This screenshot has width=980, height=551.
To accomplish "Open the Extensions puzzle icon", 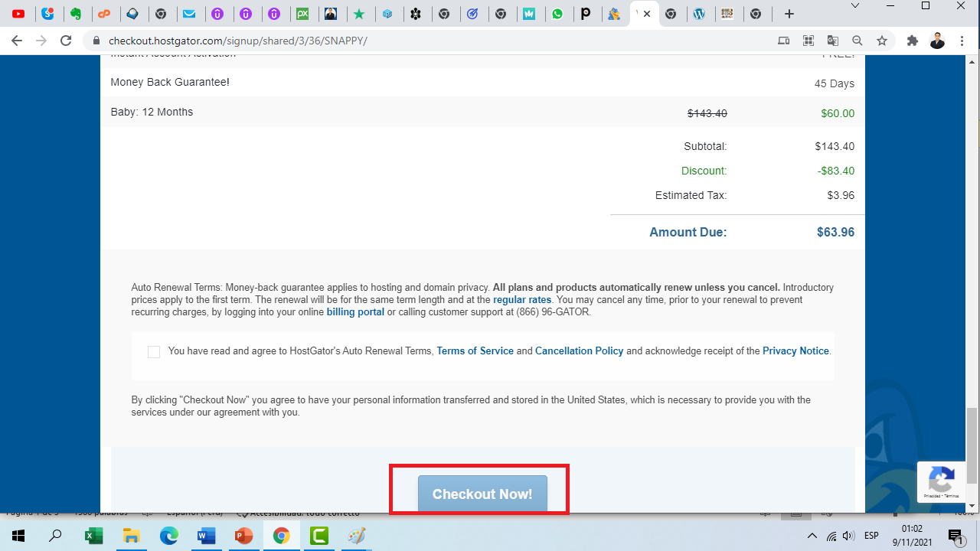I will pos(912,41).
